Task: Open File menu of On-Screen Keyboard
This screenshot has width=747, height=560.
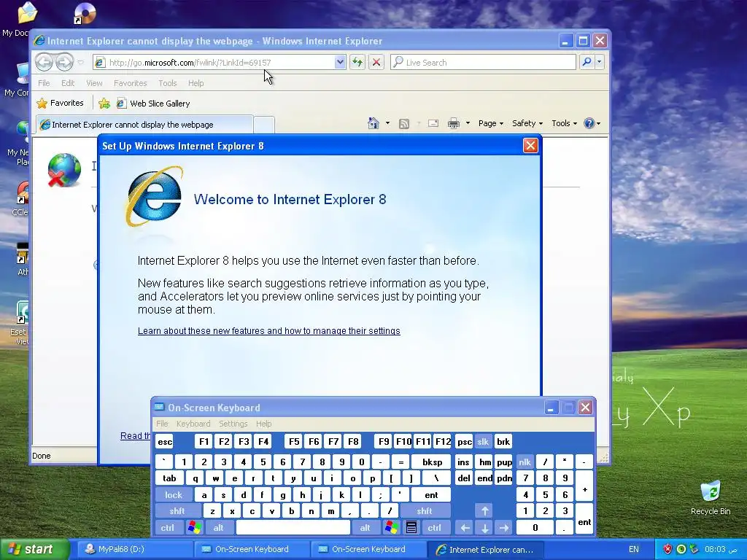Action: (162, 424)
